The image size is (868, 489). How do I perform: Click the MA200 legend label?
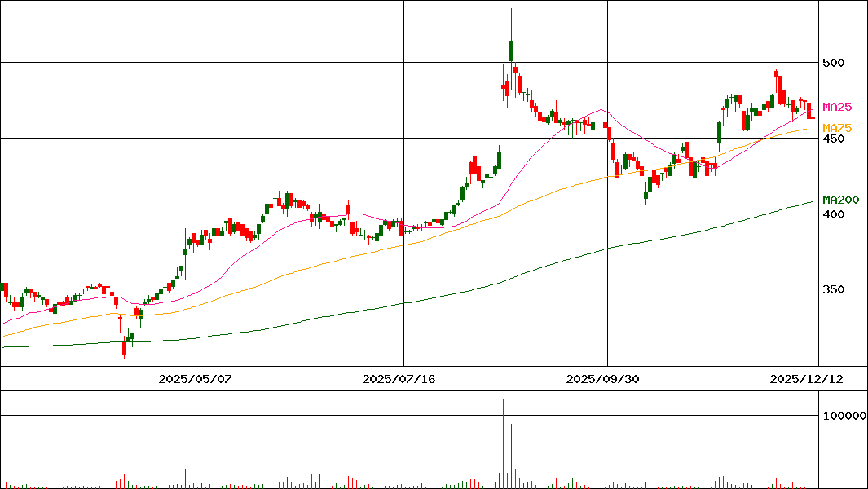pos(840,200)
